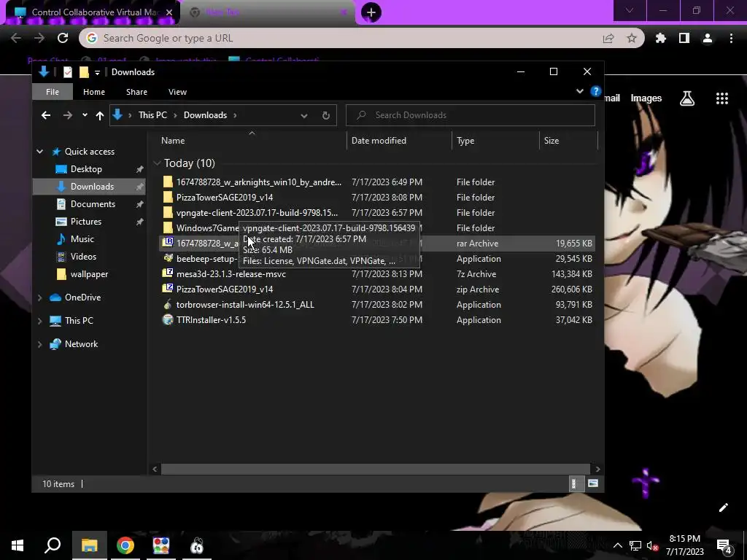The width and height of the screenshot is (747, 560).
Task: Select the 1674788728_w_arknights folder
Action: pos(259,182)
